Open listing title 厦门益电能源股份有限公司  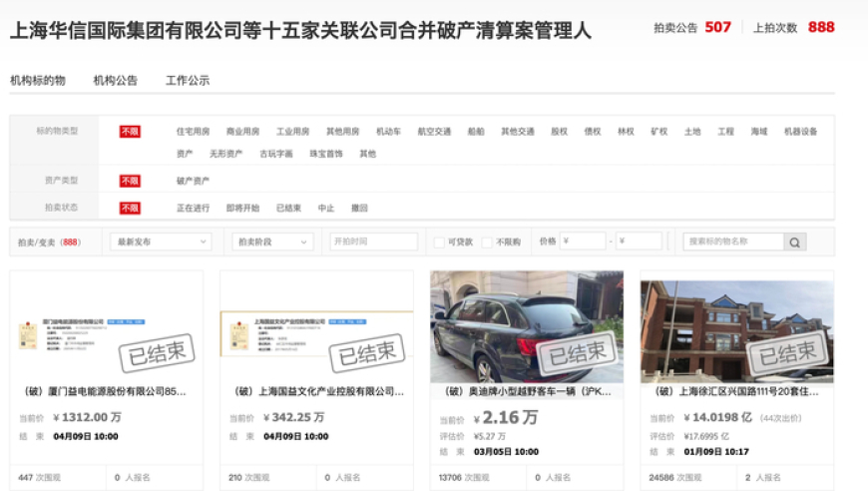coord(104,392)
